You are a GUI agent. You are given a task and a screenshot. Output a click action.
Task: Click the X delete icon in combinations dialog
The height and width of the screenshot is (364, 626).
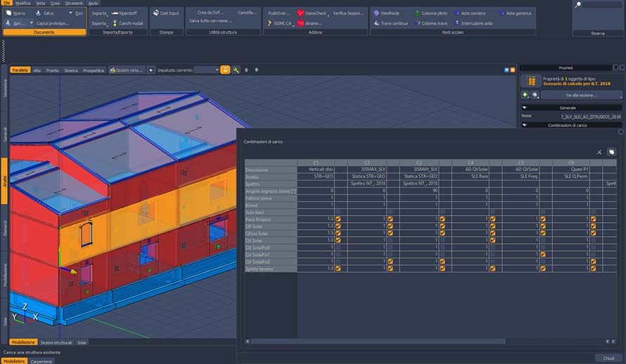pos(599,152)
